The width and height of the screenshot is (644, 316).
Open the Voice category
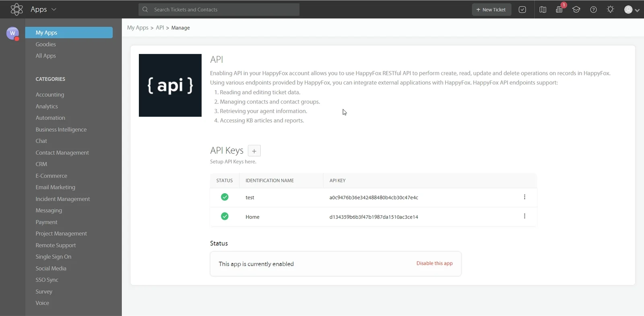pos(42,303)
